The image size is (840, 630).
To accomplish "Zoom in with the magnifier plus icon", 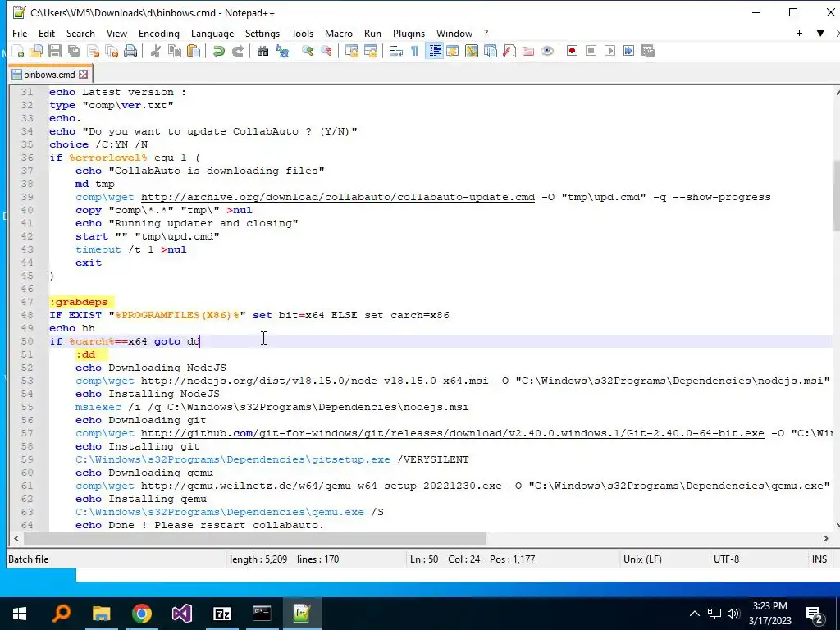I will [307, 51].
